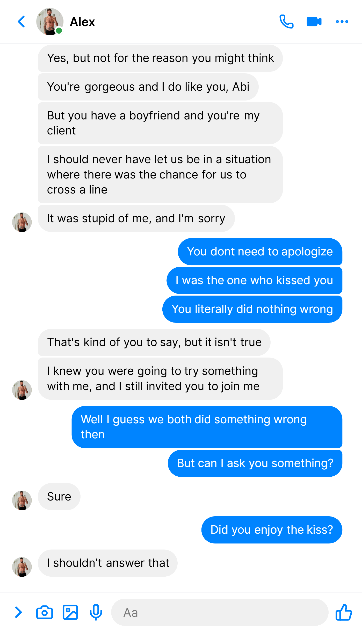The width and height of the screenshot is (362, 644).
Task: Open Alex's profile picture in header
Action: coord(50,22)
